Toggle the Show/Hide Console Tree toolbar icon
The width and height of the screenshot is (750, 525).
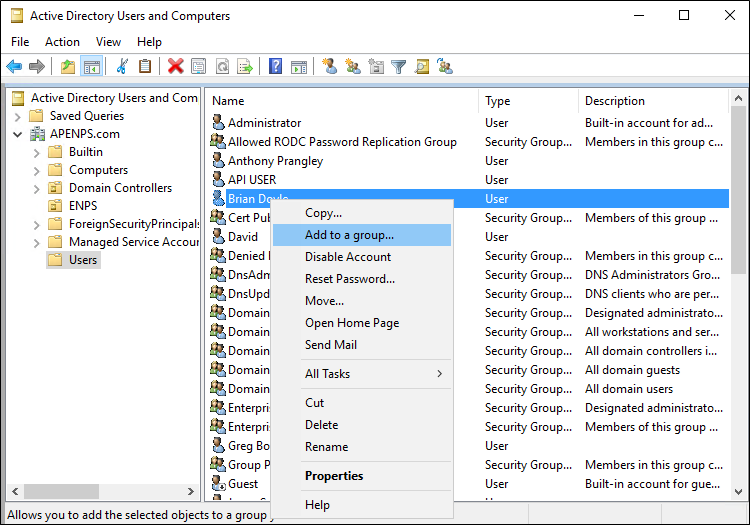pyautogui.click(x=91, y=66)
